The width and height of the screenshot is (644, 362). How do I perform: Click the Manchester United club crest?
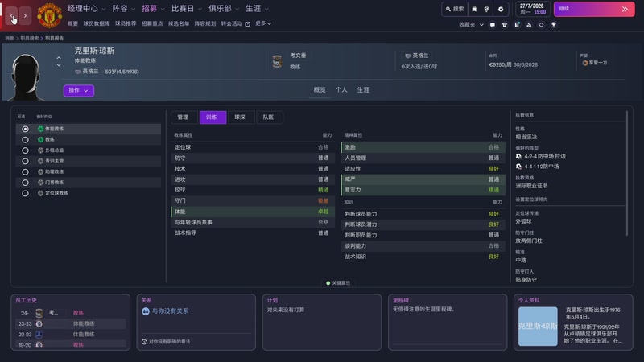[x=50, y=16]
